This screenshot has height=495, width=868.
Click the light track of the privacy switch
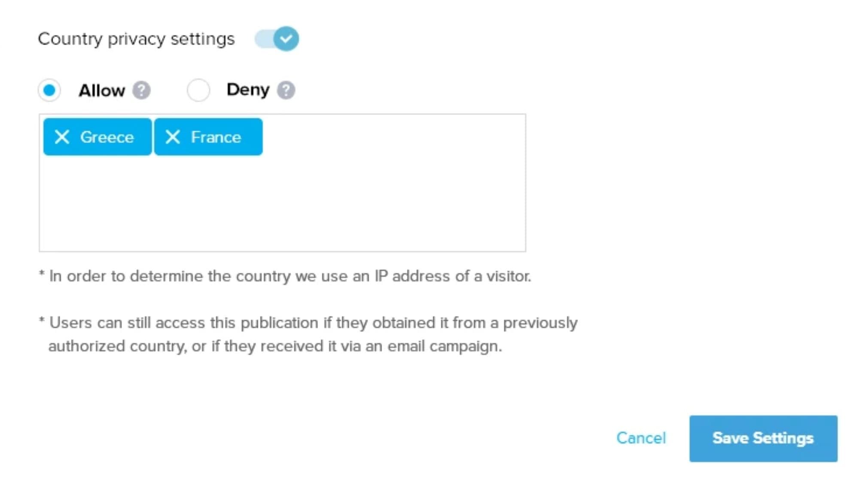coord(263,39)
